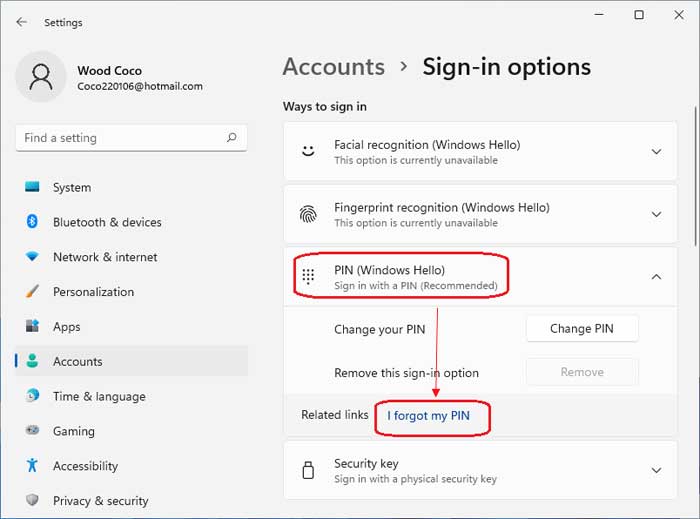The height and width of the screenshot is (519, 700).
Task: Click the Change PIN button
Action: coord(582,328)
